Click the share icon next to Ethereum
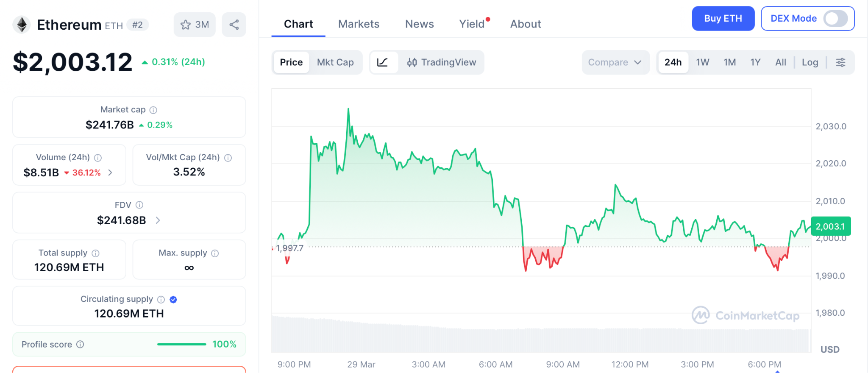 tap(234, 25)
